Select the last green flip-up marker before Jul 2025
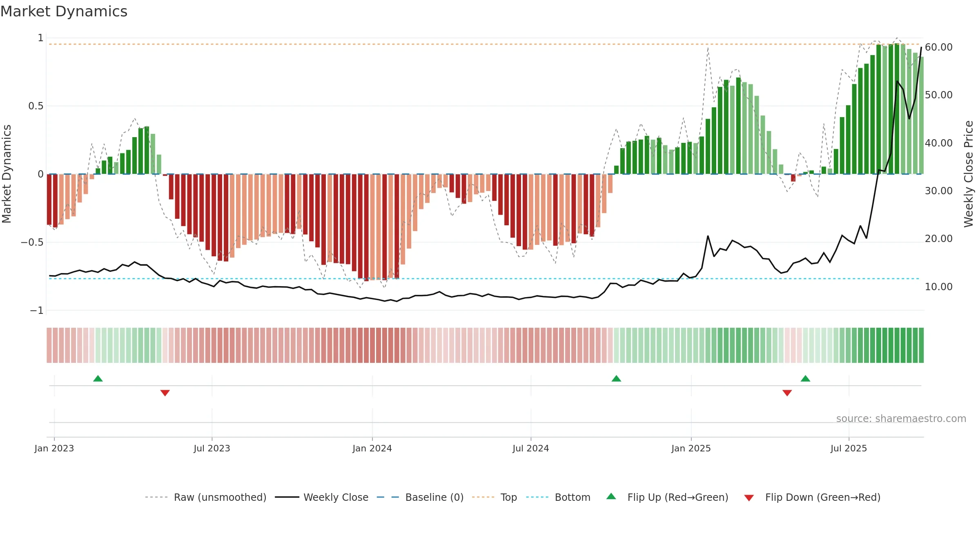 pyautogui.click(x=806, y=378)
